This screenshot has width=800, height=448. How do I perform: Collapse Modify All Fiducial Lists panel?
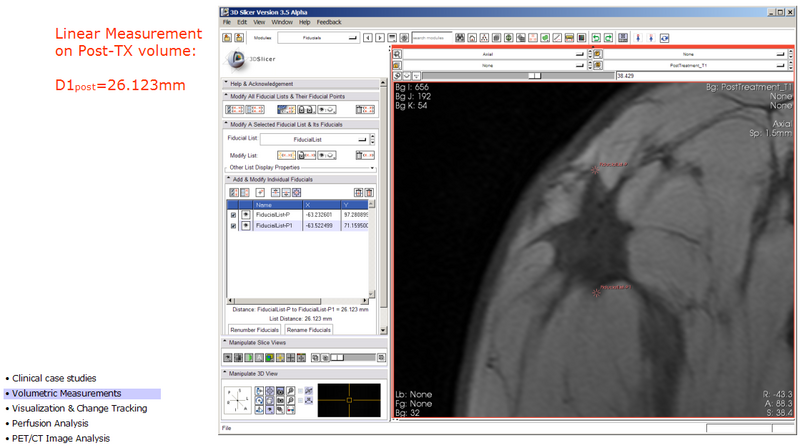pyautogui.click(x=301, y=96)
